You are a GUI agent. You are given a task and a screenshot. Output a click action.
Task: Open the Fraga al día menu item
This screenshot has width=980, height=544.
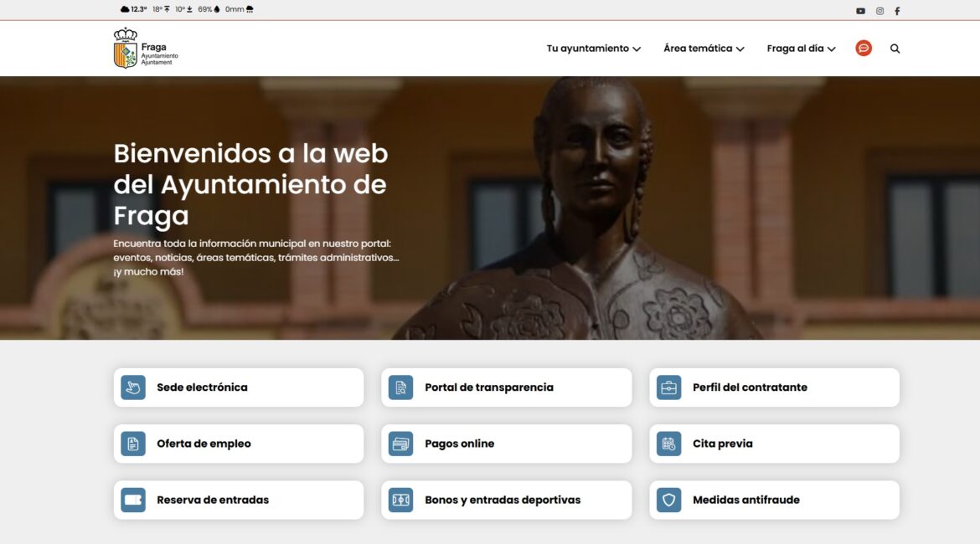(795, 49)
